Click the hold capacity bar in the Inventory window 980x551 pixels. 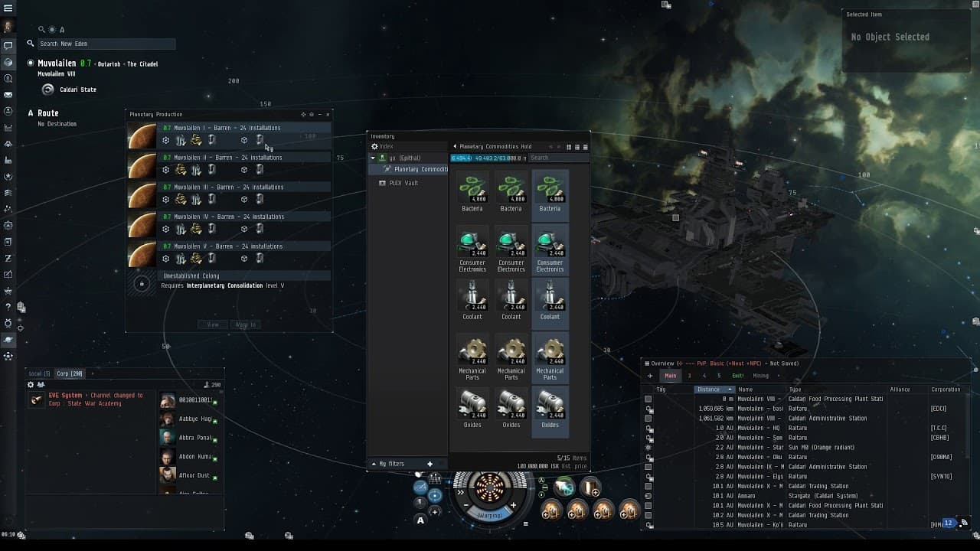488,158
